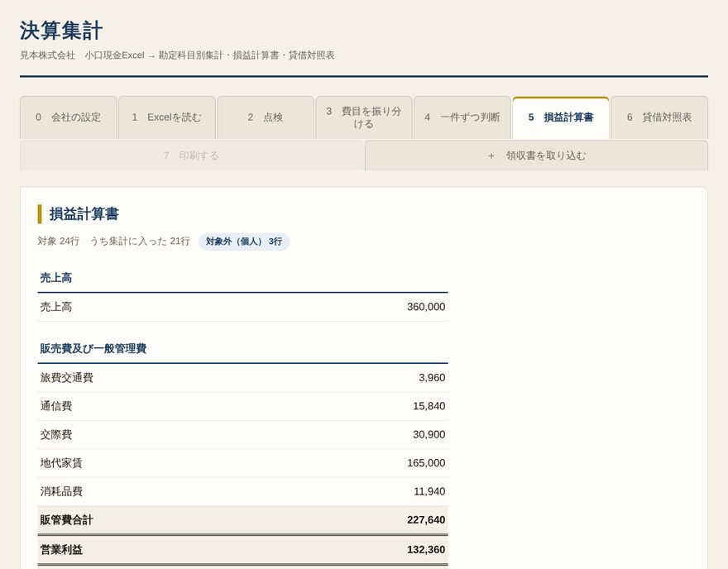
Task: Switch to the 貸借対照表 tab
Action: (659, 117)
